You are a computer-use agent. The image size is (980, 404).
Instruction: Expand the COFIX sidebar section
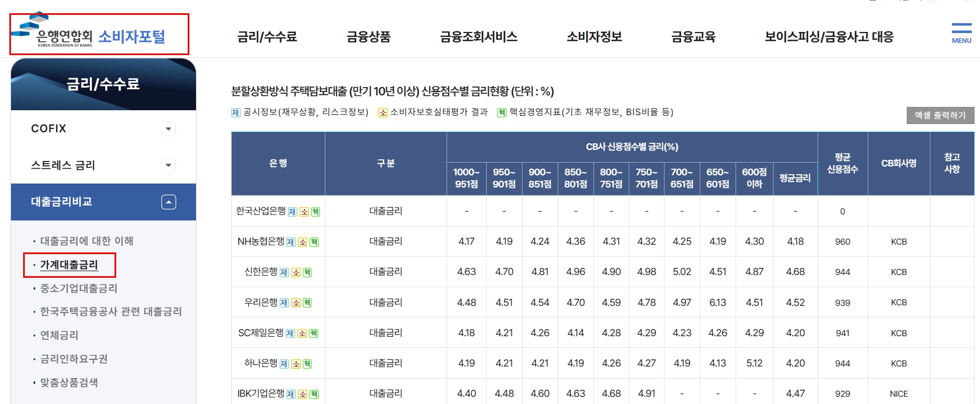168,129
